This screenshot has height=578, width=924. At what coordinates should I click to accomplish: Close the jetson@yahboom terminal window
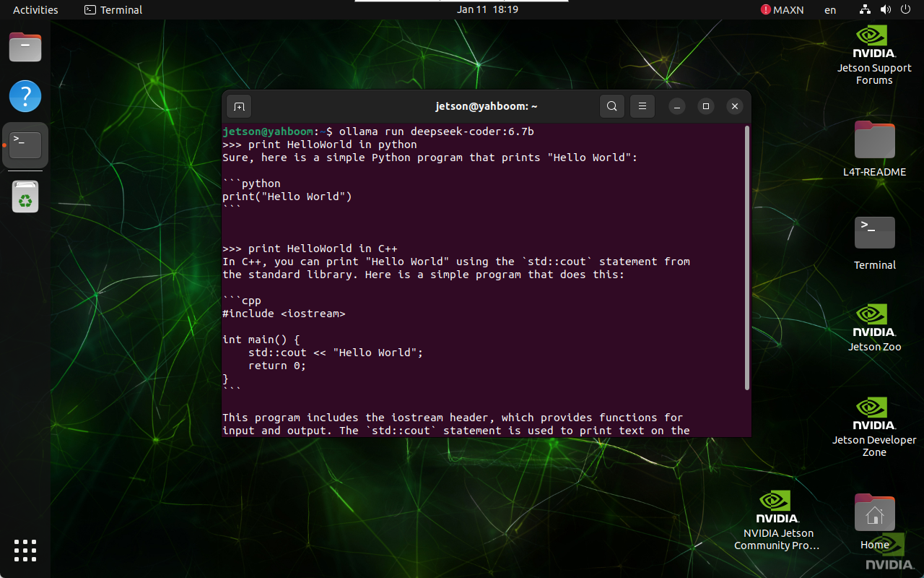734,106
